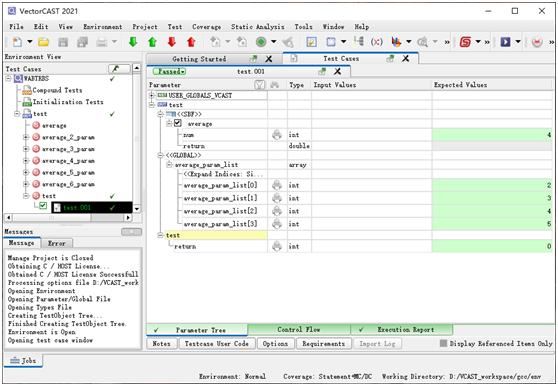The height and width of the screenshot is (386, 558).
Task: Click the green circle toolbar icon
Action: [261, 42]
